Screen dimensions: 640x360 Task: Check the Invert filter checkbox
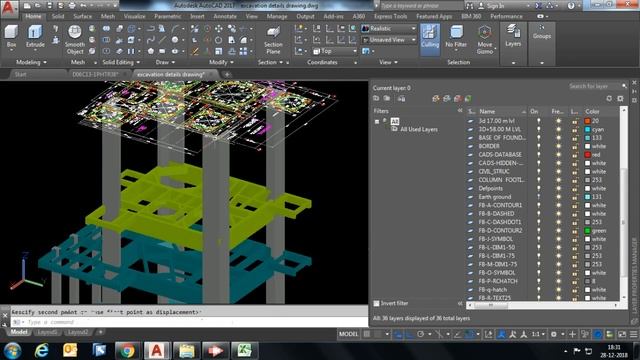tap(376, 303)
